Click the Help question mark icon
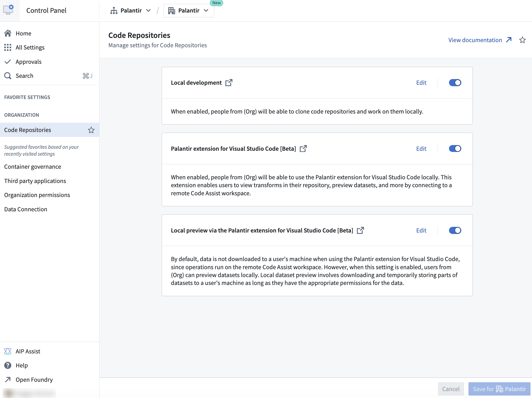The image size is (532, 398). coord(8,365)
